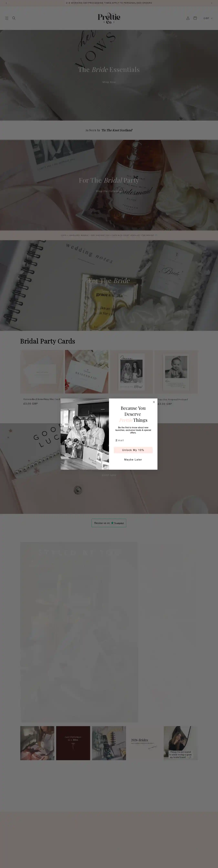Open Personalised Something Blue Card product
This screenshot has width=218, height=868.
pyautogui.click(x=42, y=399)
